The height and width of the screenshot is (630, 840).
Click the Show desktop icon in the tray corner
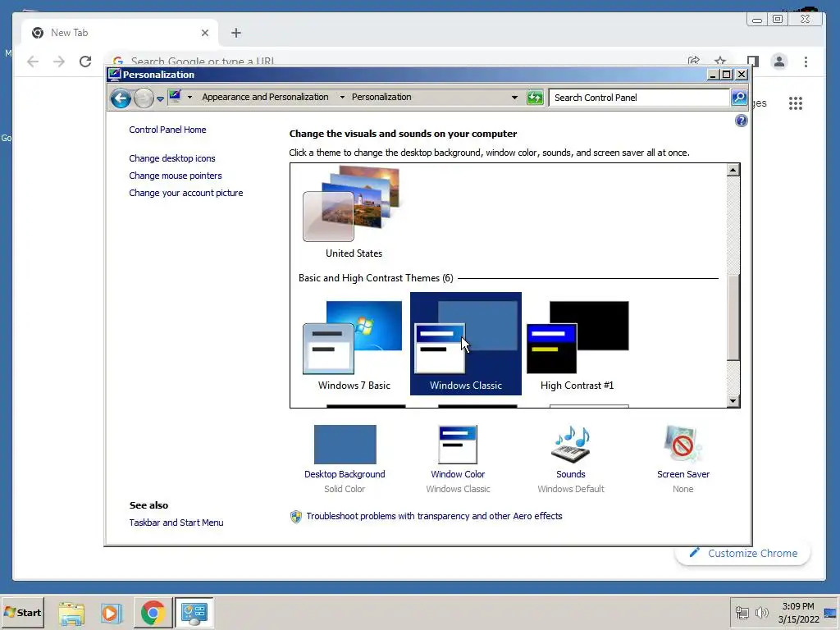(831, 613)
